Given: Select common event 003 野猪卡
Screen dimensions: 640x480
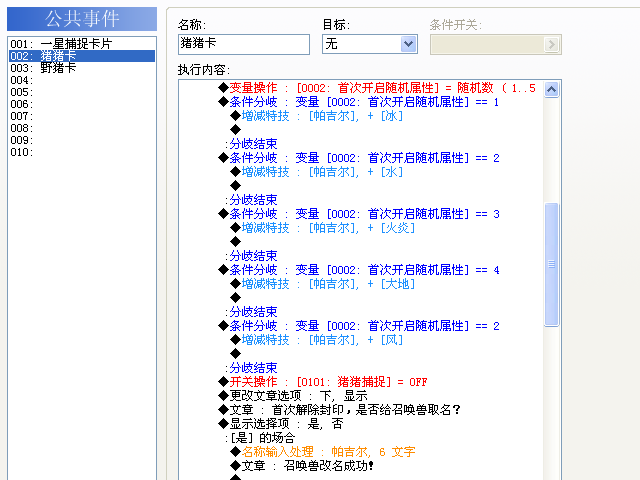Looking at the screenshot, I should point(82,68).
